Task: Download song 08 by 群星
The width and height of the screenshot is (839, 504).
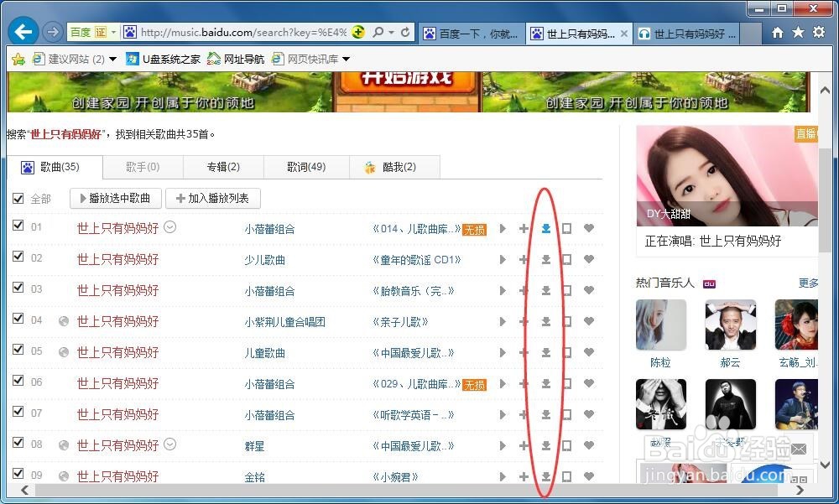Action: point(546,445)
